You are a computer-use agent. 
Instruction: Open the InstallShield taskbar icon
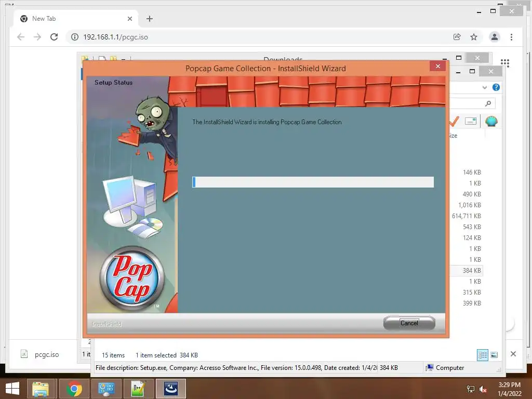click(x=170, y=389)
